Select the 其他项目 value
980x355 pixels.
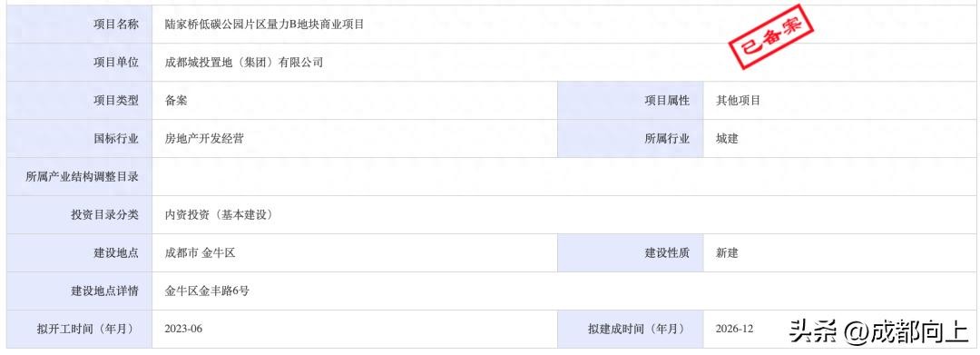click(x=738, y=101)
